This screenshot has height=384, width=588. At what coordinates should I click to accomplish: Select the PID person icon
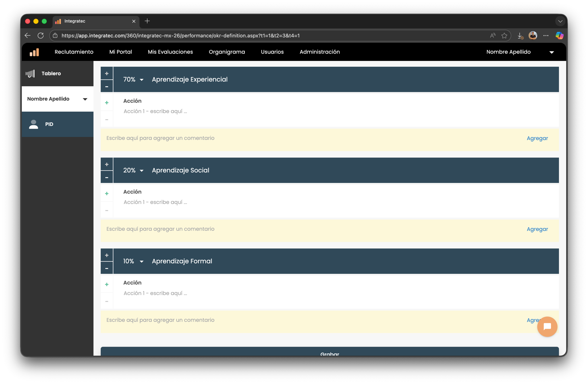click(34, 124)
